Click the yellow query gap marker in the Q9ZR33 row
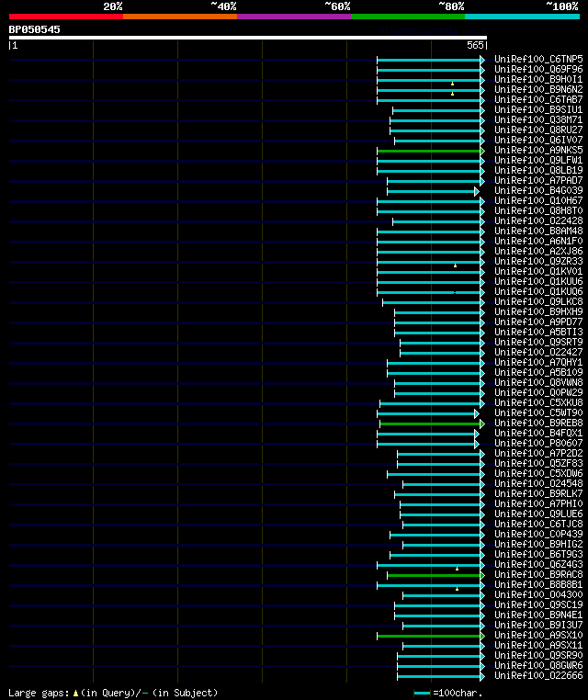This screenshot has height=700, width=588. (x=455, y=265)
